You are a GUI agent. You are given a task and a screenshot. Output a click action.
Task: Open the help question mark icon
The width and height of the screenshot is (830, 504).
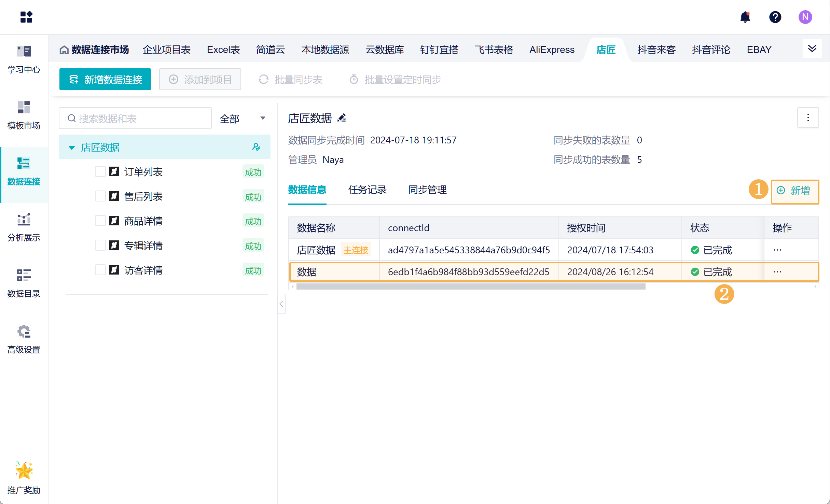[775, 17]
